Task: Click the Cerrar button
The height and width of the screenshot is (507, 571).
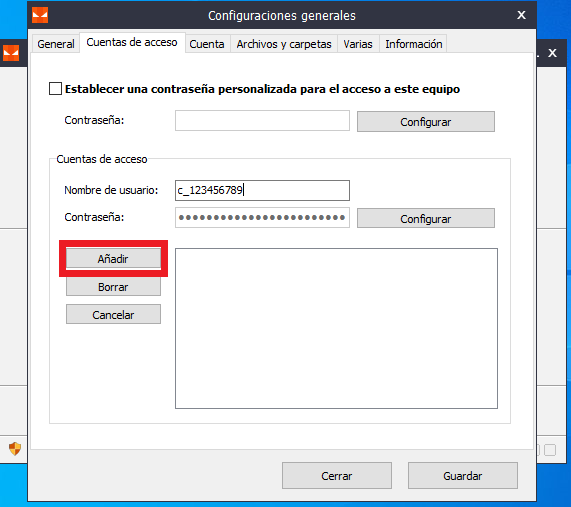Action: [x=337, y=476]
